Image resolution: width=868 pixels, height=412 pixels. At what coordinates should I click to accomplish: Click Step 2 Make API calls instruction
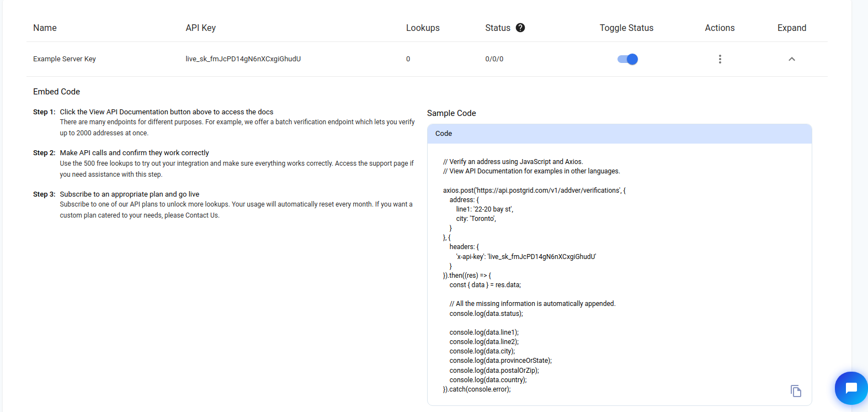pos(134,153)
